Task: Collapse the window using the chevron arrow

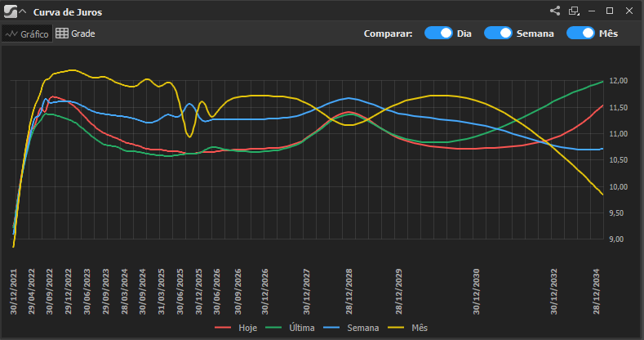Action: tap(22, 11)
